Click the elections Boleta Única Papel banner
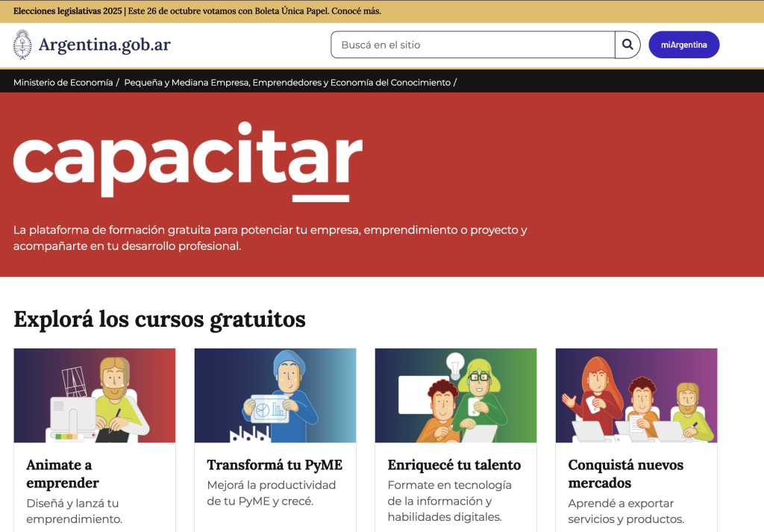 [x=197, y=11]
